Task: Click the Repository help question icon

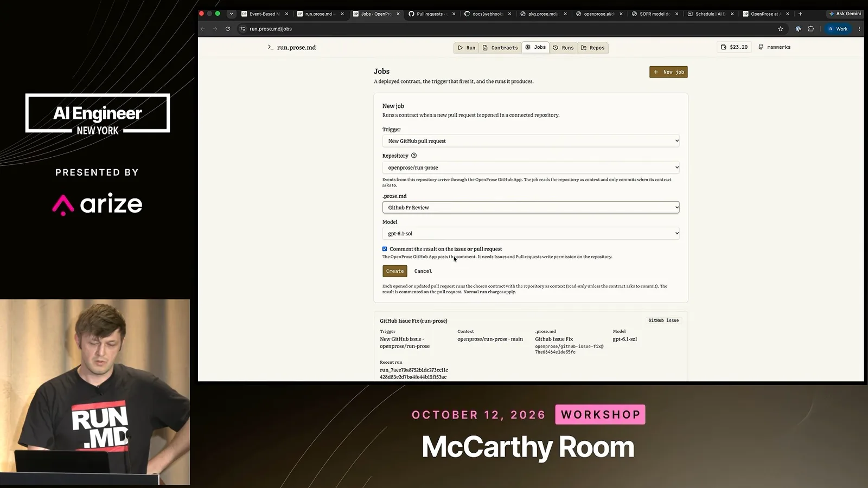Action: 414,156
